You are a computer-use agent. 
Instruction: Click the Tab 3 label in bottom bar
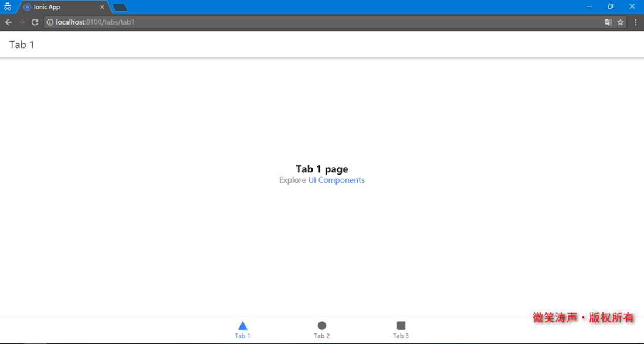pos(401,336)
